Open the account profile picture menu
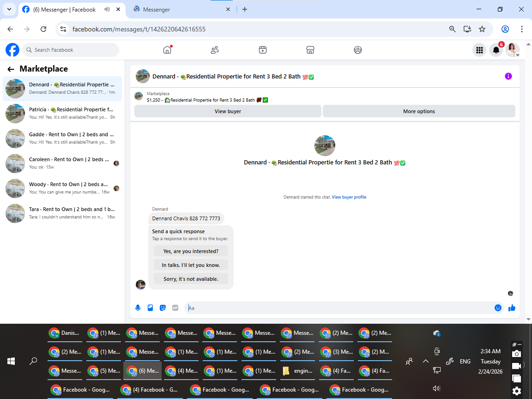 point(513,50)
